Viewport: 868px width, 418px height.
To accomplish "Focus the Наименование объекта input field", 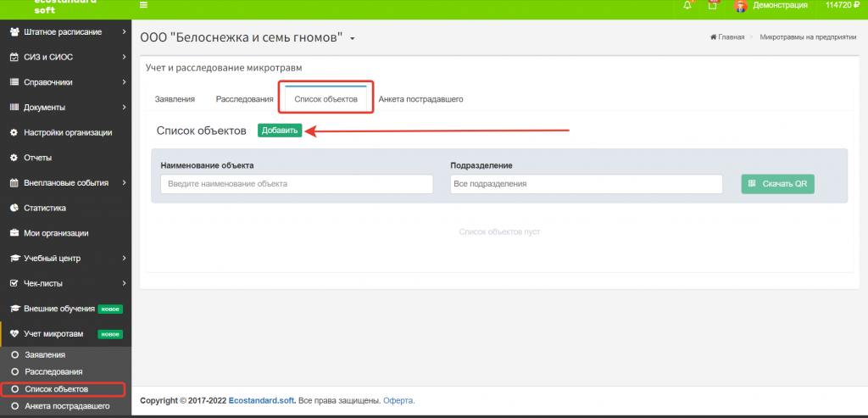I will [297, 184].
